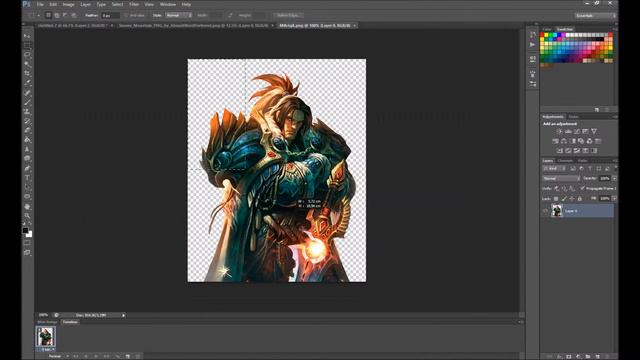Screen dimensions: 640x360
Task: Toggle the Propagate Frame 1 checkbox
Action: coord(582,188)
